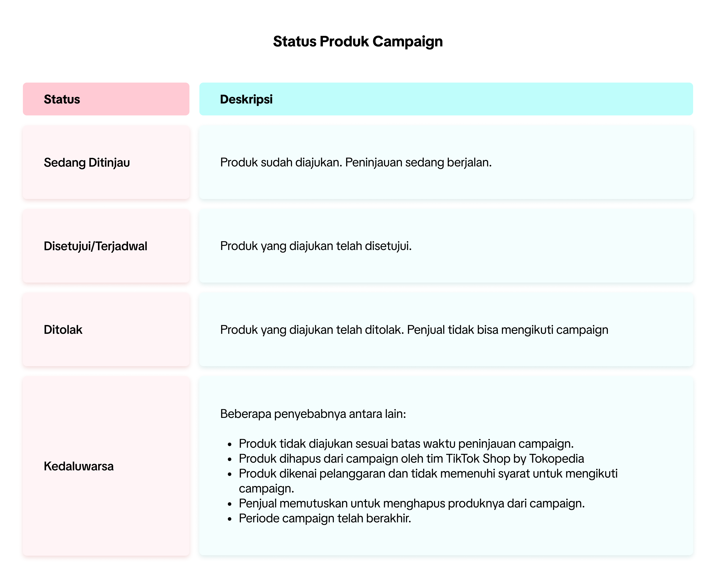Click the "Produk dikenai pelanggaran" bullet line
The height and width of the screenshot is (588, 716).
click(428, 474)
